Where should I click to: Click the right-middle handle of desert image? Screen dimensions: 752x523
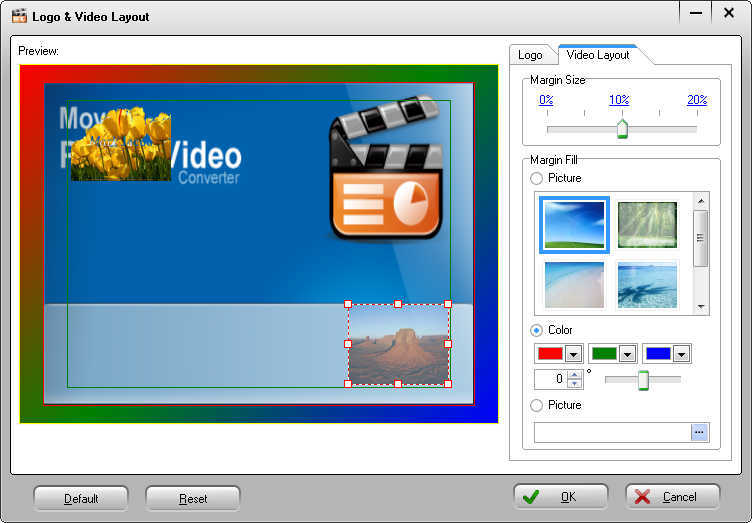448,344
